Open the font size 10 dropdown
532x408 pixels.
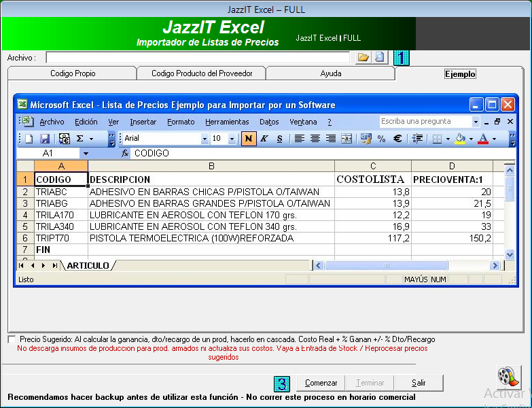click(232, 139)
